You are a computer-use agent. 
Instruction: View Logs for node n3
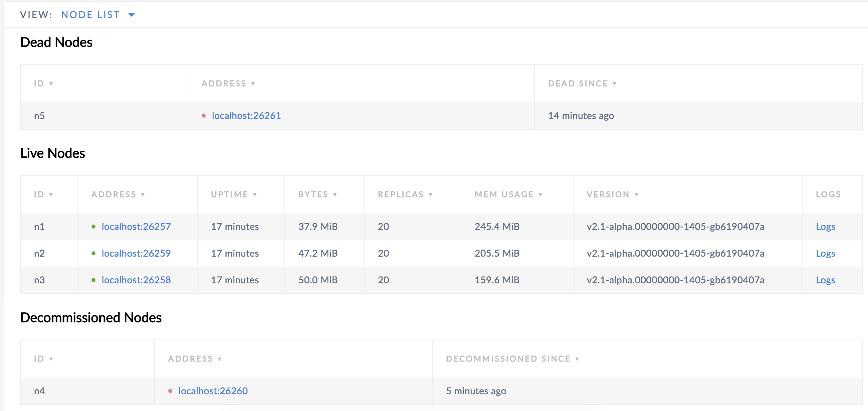coord(826,280)
